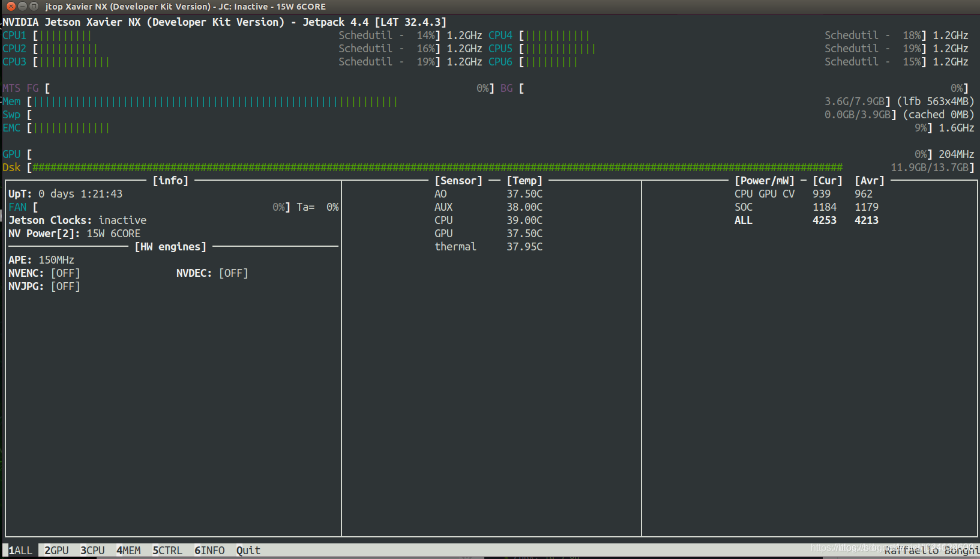
Task: Click the [Power/mW] column header
Action: pos(765,181)
